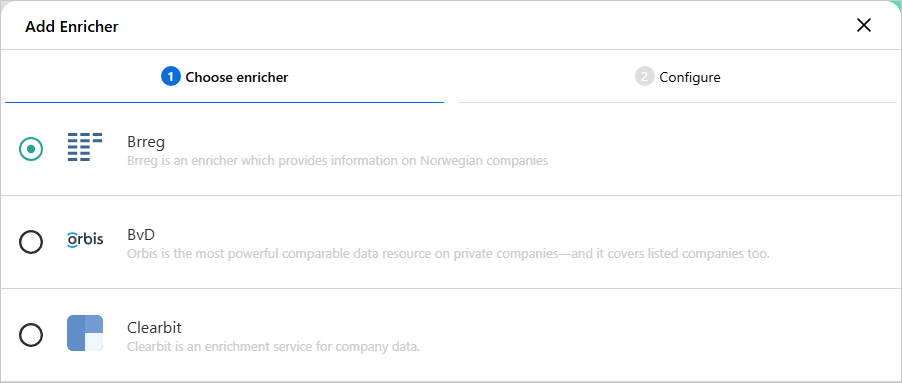This screenshot has height=383, width=902.
Task: Switch to the Configure step tab
Action: pyautogui.click(x=678, y=77)
